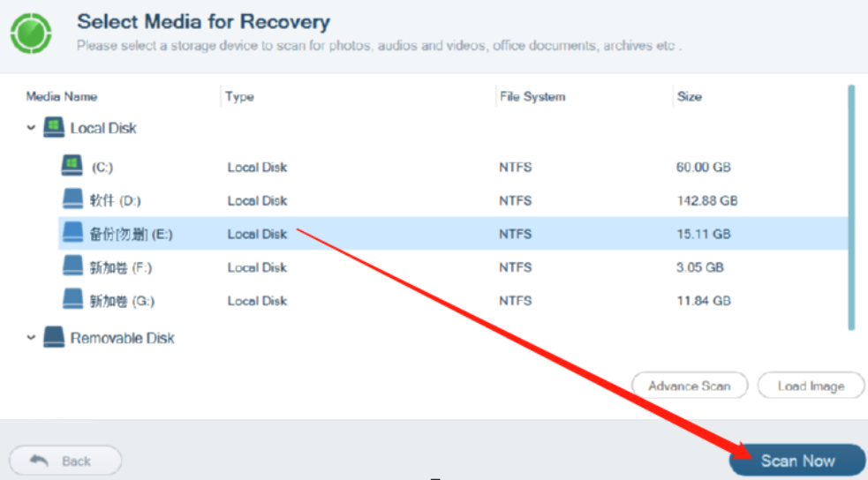
Task: Click the Local Disk group drive icon
Action: pos(53,128)
